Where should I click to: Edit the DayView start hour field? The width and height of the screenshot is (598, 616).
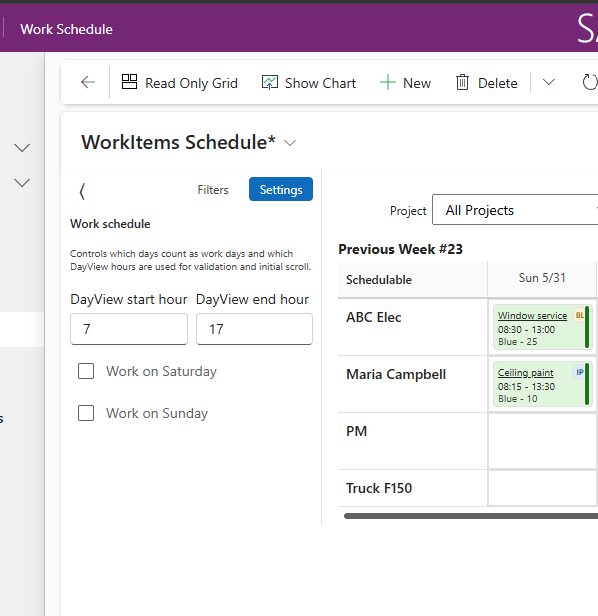click(x=129, y=329)
